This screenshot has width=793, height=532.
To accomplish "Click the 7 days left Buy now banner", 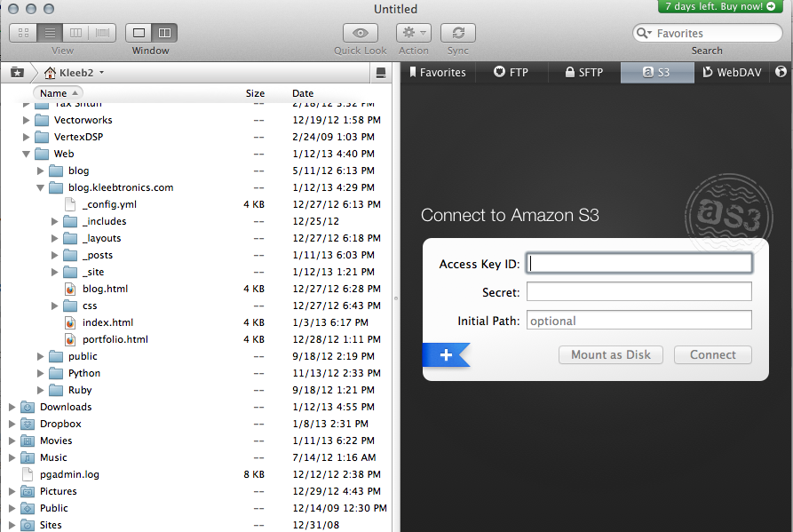I will [x=720, y=6].
